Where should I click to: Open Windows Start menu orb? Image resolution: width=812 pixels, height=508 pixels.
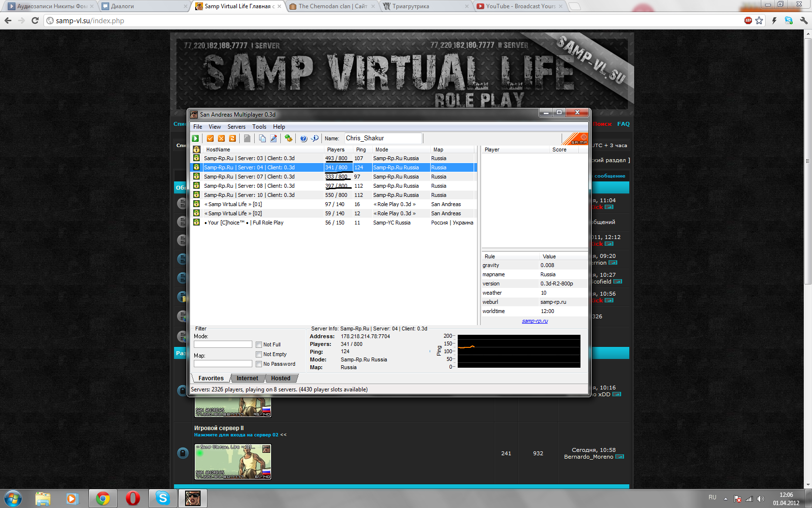(x=13, y=498)
